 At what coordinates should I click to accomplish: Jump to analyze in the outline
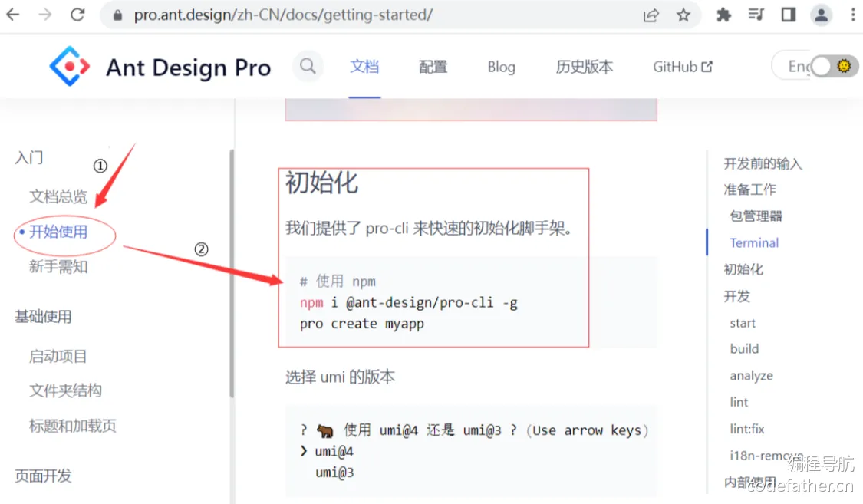pyautogui.click(x=751, y=376)
